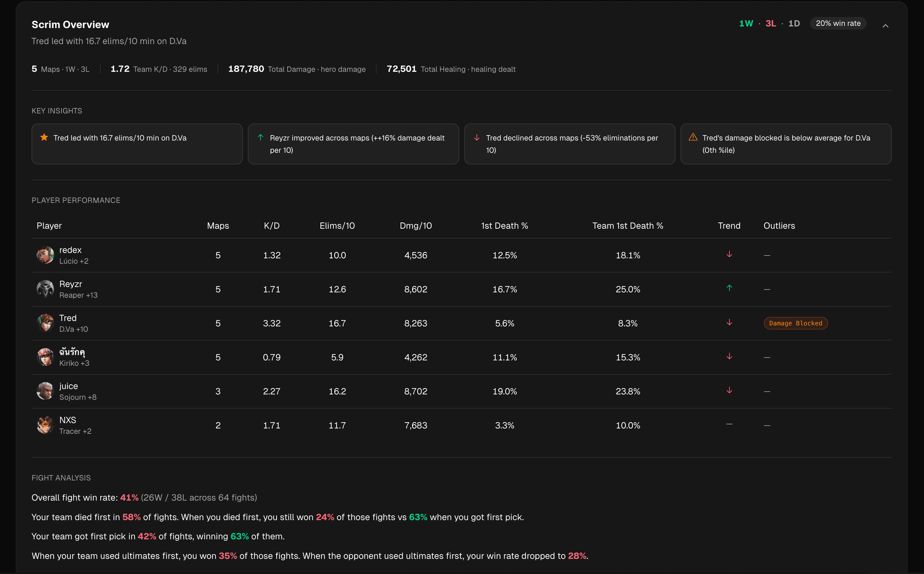Toggle the 1D draws filter
The height and width of the screenshot is (574, 924).
point(794,23)
